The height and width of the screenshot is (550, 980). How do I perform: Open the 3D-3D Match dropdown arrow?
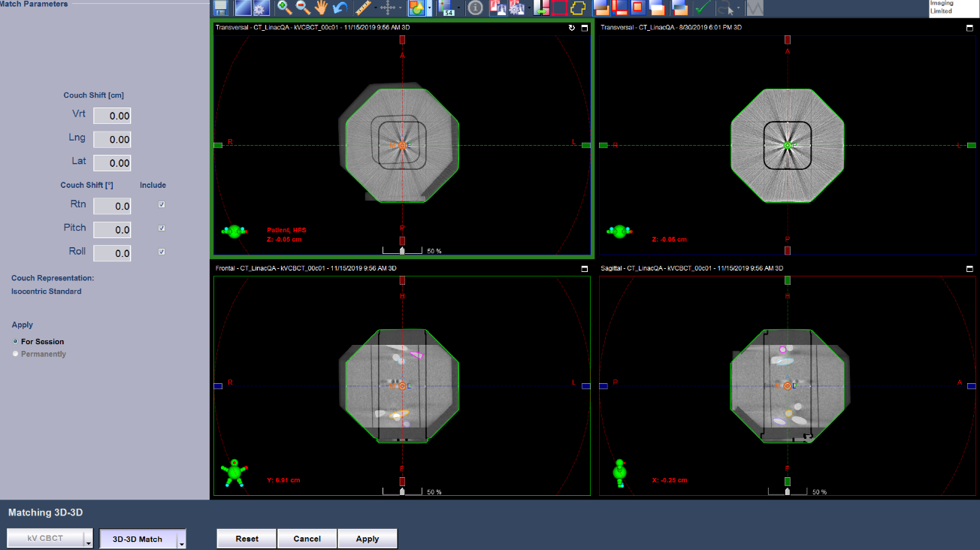[x=180, y=539]
